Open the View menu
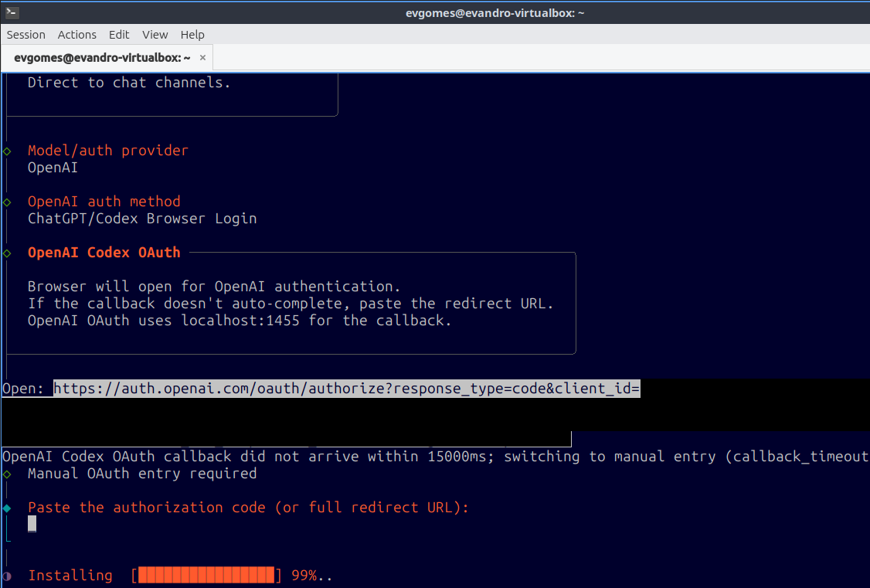This screenshot has height=588, width=870. click(155, 35)
